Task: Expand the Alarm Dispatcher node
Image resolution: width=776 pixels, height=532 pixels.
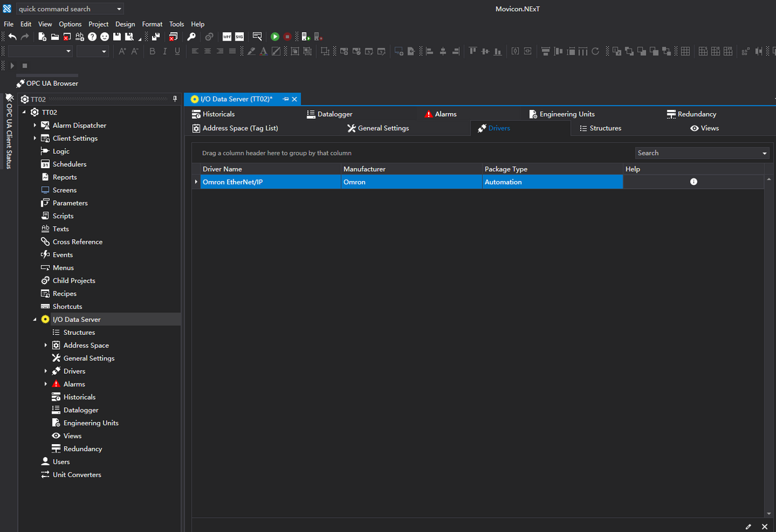Action: click(x=35, y=125)
